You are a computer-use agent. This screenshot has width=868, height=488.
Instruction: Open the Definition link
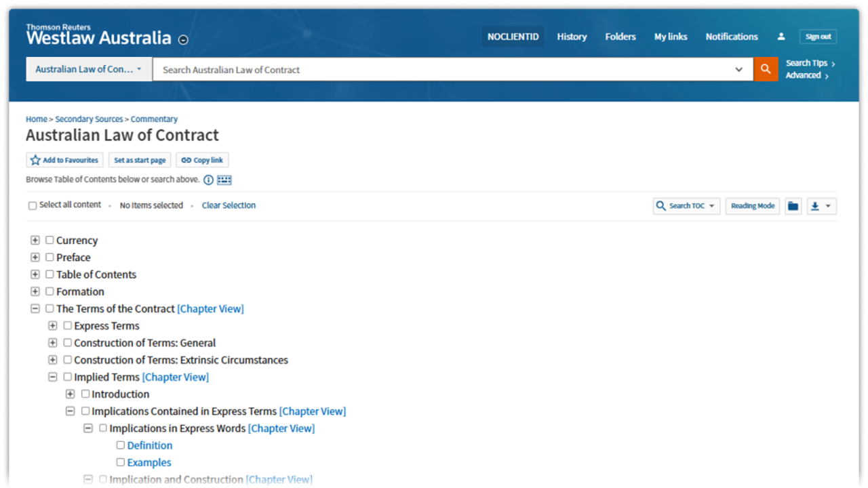[149, 445]
